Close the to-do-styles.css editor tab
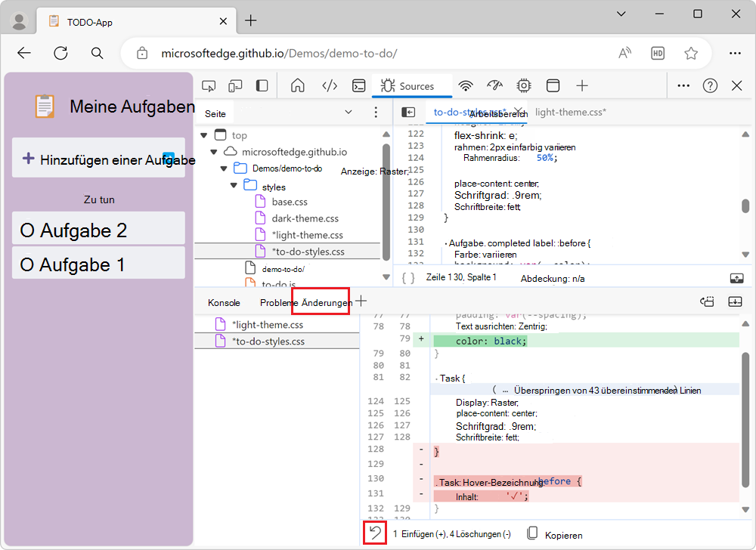This screenshot has width=756, height=550. (519, 112)
